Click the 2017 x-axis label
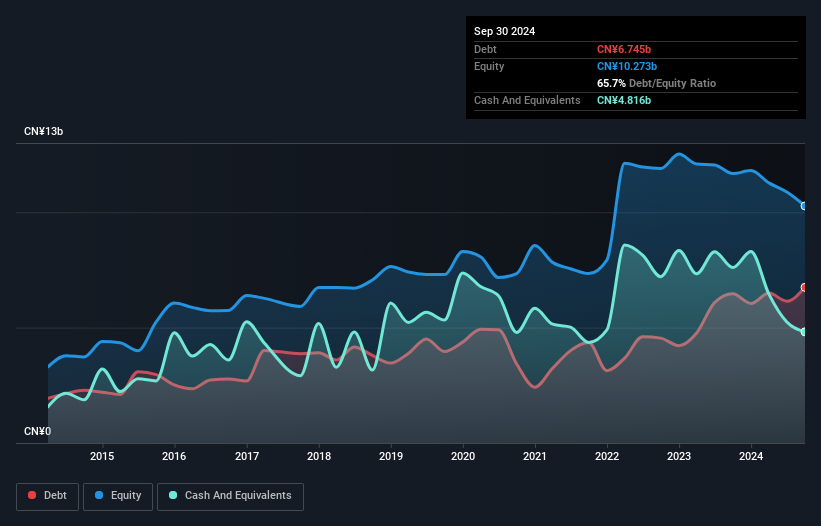Image resolution: width=821 pixels, height=526 pixels. [x=247, y=456]
